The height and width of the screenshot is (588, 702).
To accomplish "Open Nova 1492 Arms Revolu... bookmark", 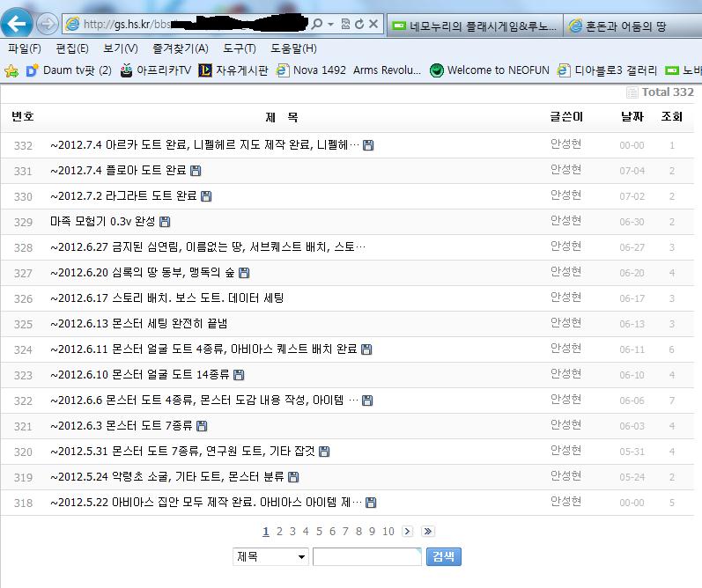I will pyautogui.click(x=349, y=70).
